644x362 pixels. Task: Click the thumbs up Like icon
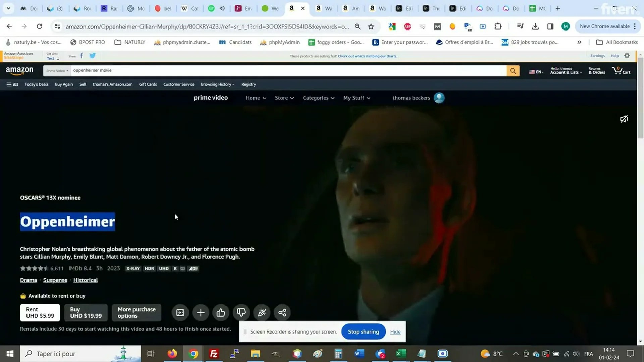(x=221, y=313)
